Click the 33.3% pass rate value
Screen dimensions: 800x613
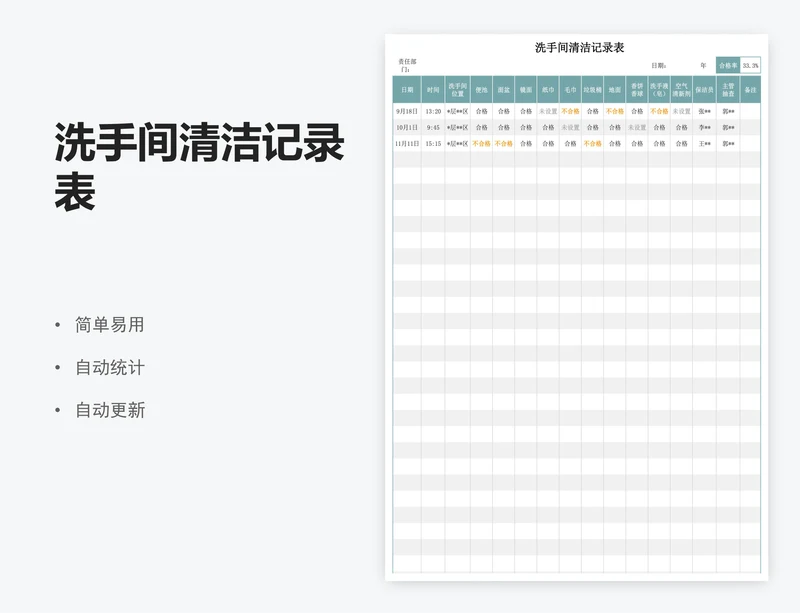tap(751, 65)
